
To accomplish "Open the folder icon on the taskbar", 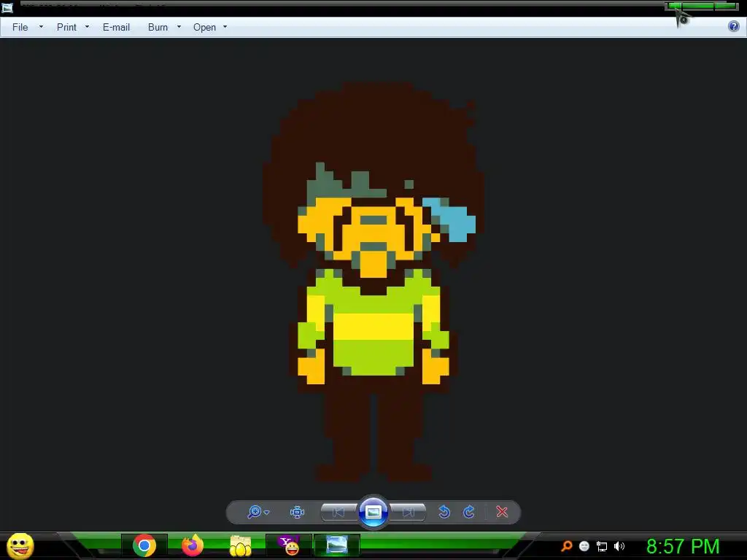I will point(241,545).
